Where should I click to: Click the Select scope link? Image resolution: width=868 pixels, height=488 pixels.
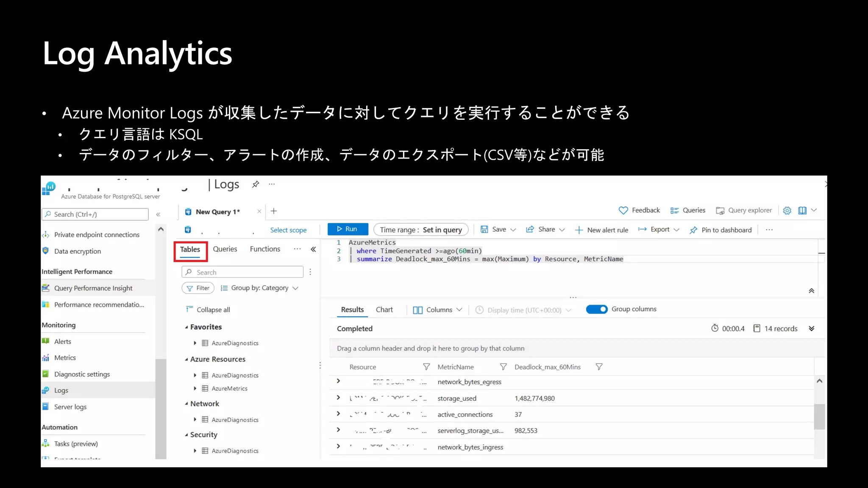coord(288,230)
